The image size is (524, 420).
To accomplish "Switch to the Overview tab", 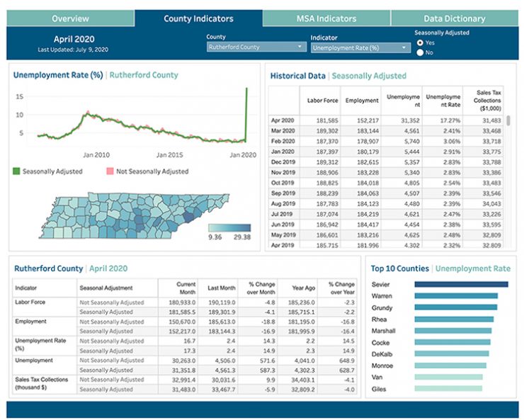I will click(70, 18).
